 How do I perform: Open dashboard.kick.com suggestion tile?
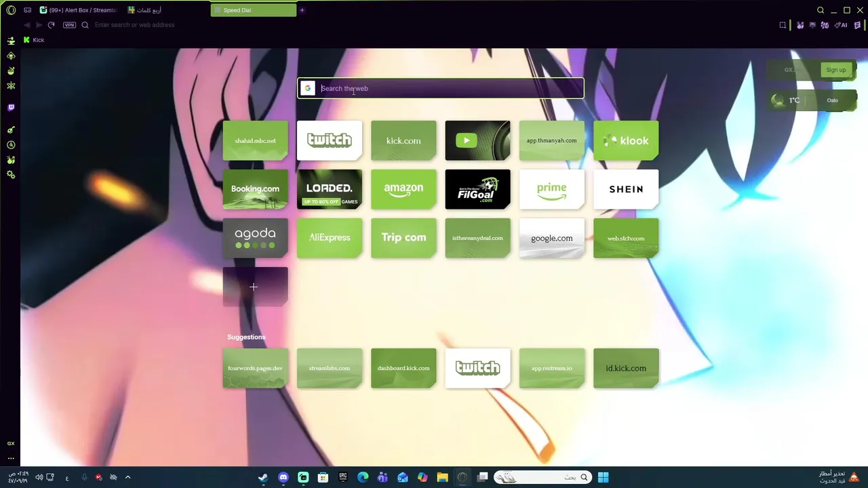(403, 368)
